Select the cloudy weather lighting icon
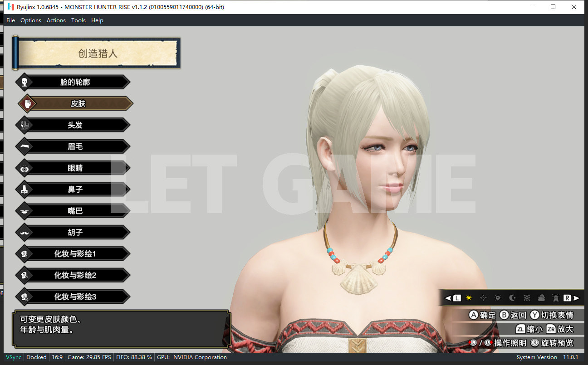 (x=541, y=298)
